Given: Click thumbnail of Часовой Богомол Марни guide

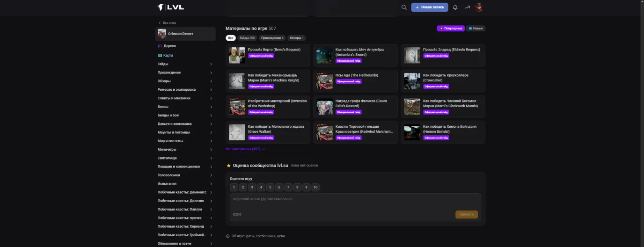Looking at the screenshot, I should coord(412,107).
